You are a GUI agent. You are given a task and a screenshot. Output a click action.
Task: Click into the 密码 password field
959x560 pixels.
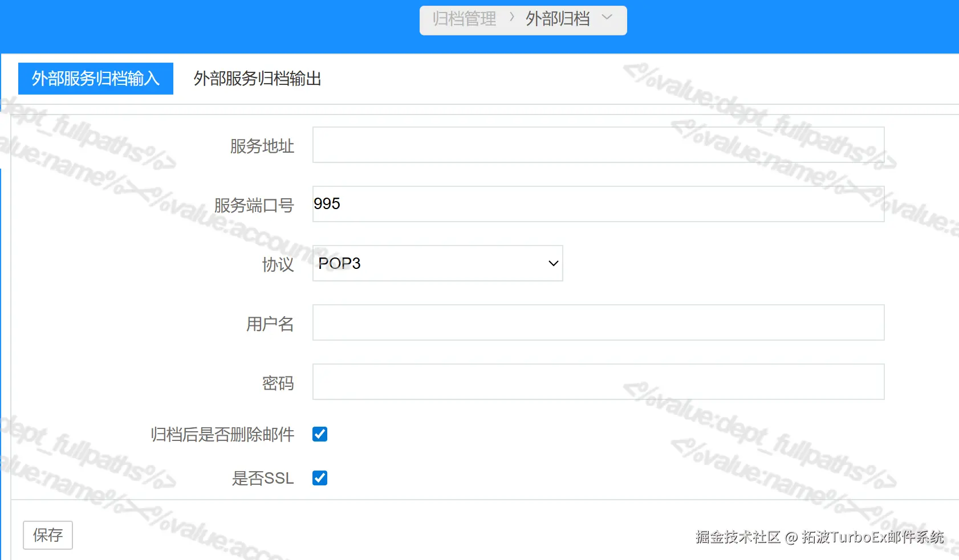(598, 381)
